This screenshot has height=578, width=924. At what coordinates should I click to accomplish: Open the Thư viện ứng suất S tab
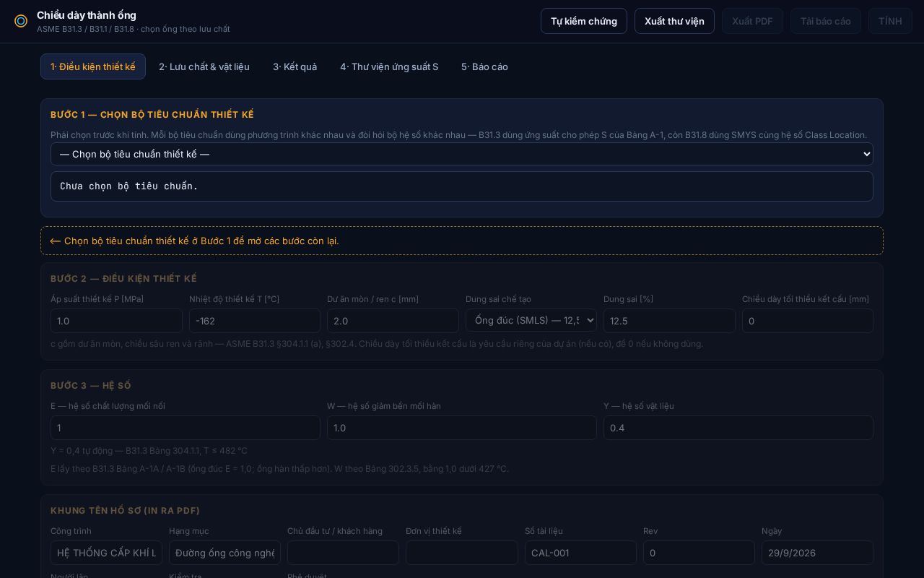point(389,66)
